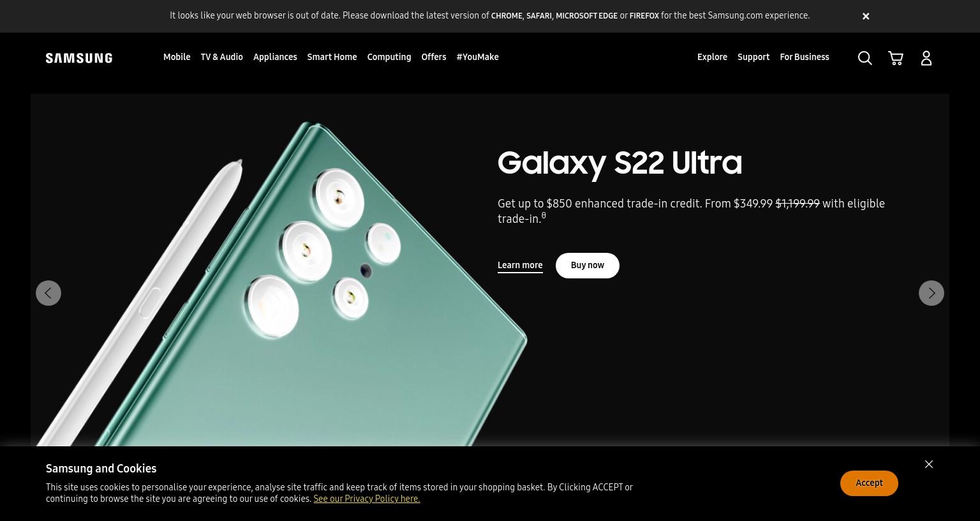Advance to next carousel slide
This screenshot has height=521, width=980.
tap(932, 293)
